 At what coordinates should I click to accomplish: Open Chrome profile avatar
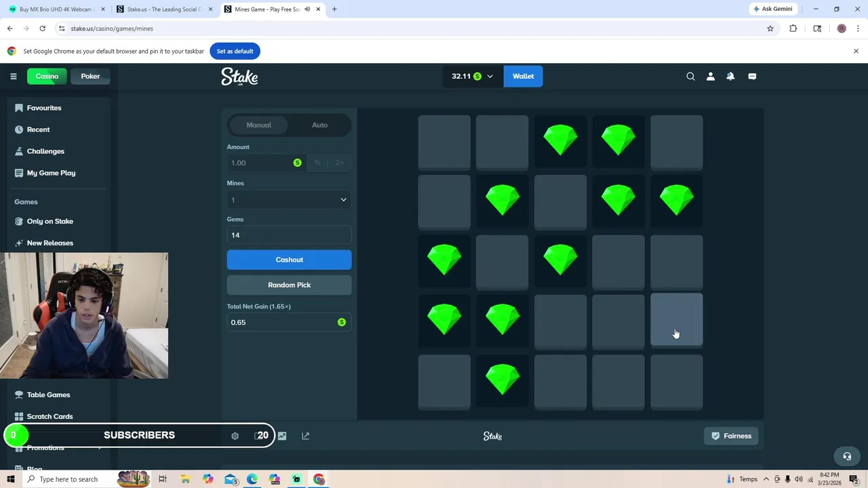[x=842, y=28]
